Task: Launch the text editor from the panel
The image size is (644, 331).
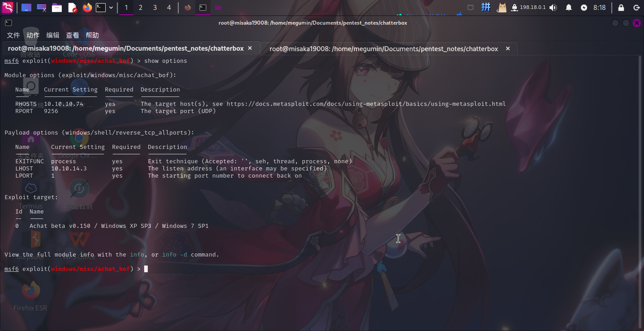Action: 72,8
